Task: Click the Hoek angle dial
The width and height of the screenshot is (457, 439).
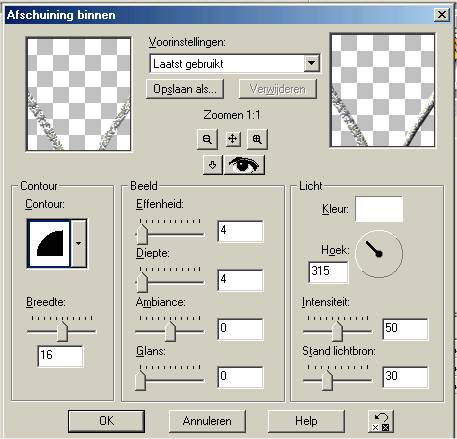Action: (379, 254)
